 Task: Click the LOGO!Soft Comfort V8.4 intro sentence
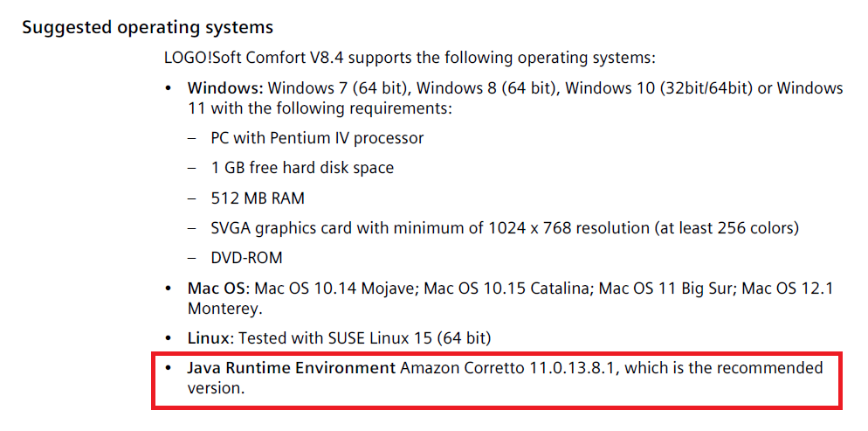[409, 59]
